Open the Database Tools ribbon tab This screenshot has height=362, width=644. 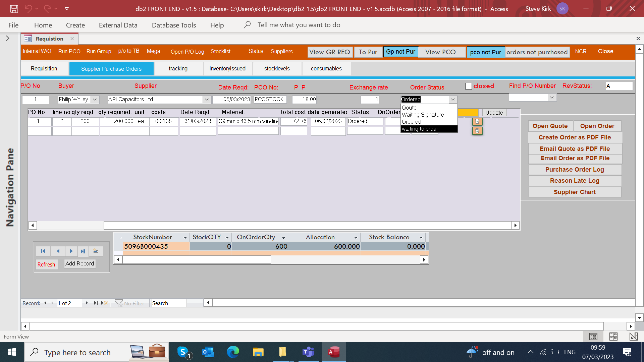click(x=174, y=25)
